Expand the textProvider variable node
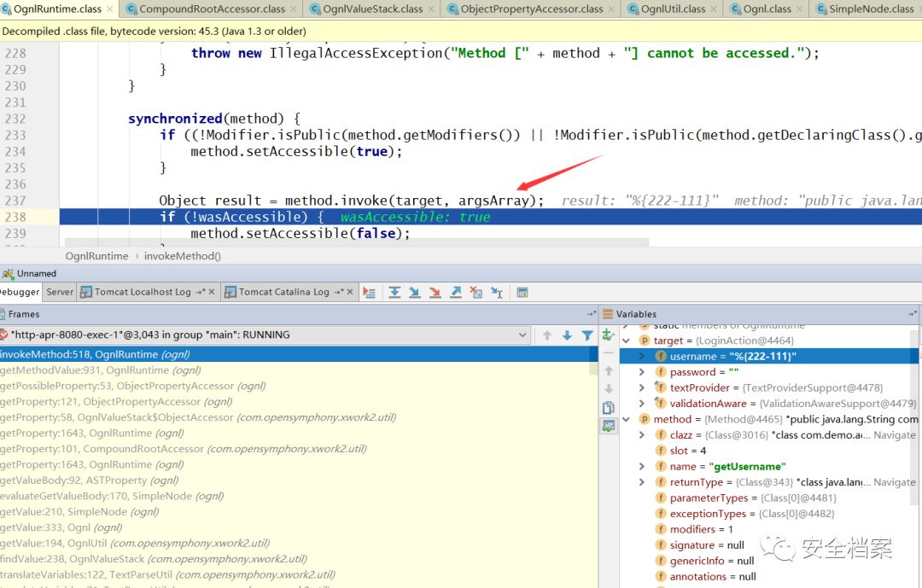This screenshot has width=922, height=588. pyautogui.click(x=642, y=388)
